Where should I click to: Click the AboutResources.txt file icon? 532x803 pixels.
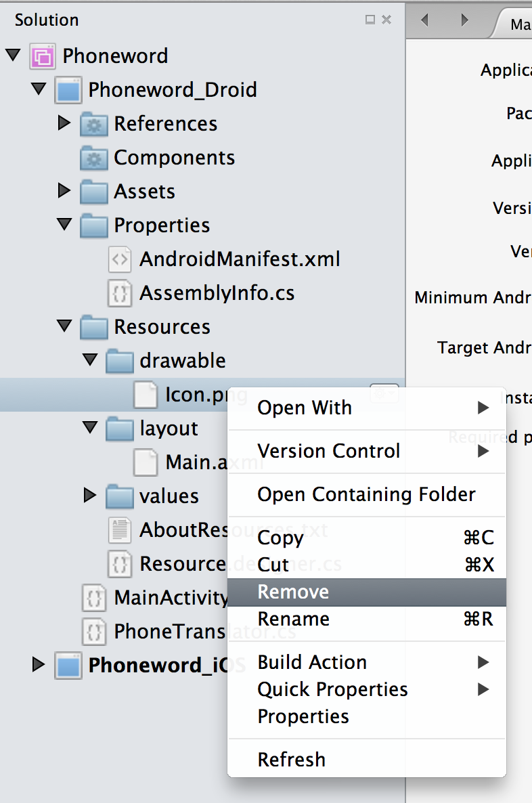pyautogui.click(x=119, y=530)
